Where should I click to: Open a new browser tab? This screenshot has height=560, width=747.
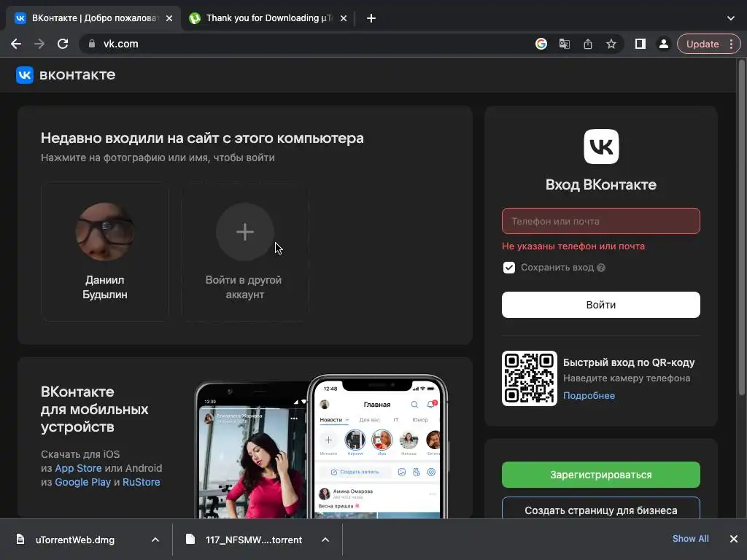coord(371,18)
